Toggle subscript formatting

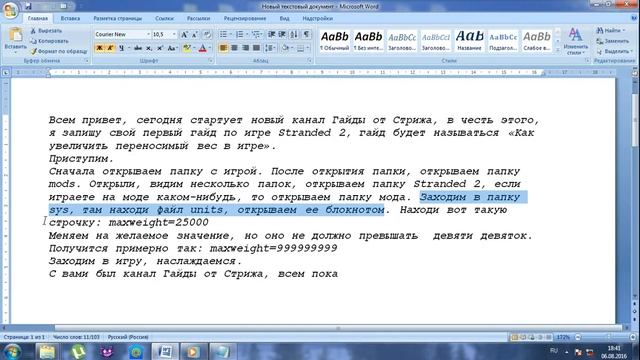[x=149, y=48]
